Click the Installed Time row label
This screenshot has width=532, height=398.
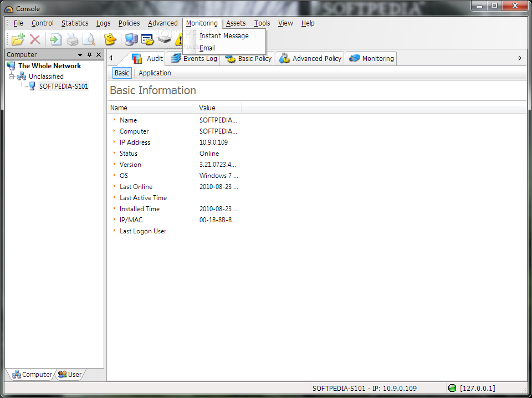click(x=140, y=208)
